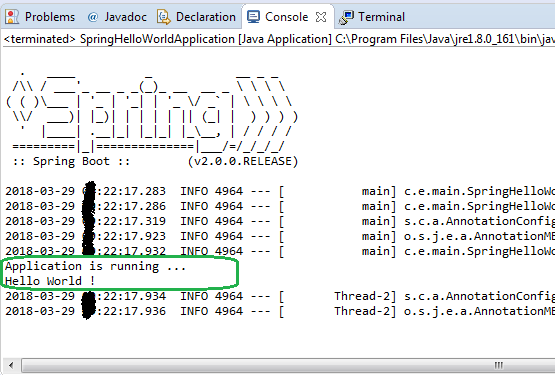Open the Javadoc tab
The width and height of the screenshot is (555, 375).
[117, 17]
